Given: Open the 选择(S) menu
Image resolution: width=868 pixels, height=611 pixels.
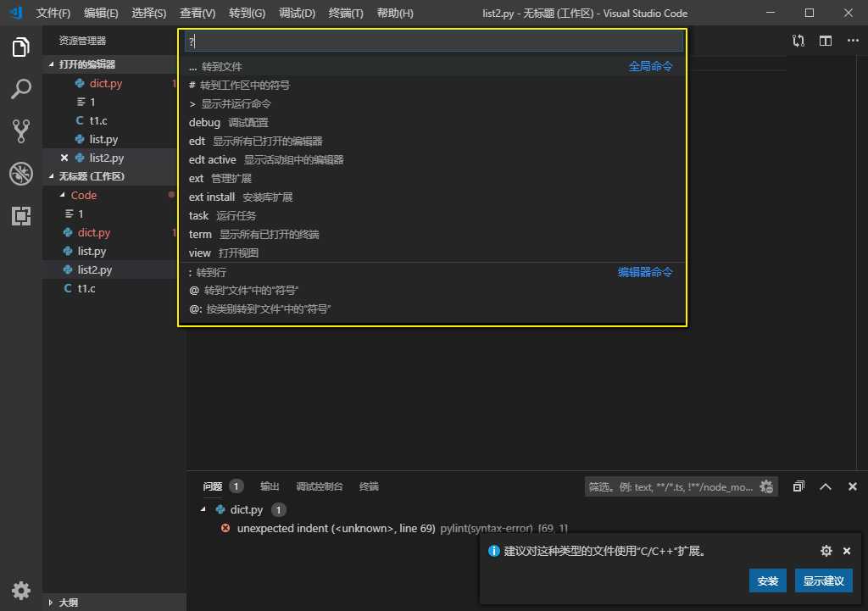Looking at the screenshot, I should point(148,13).
